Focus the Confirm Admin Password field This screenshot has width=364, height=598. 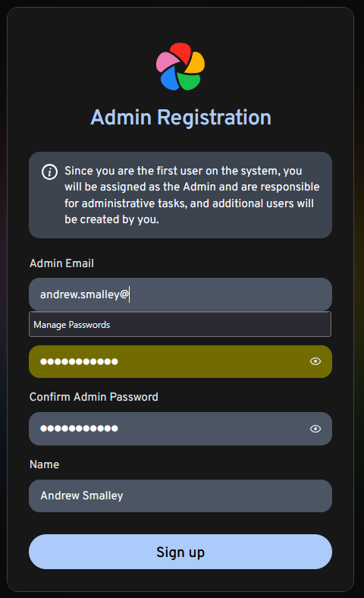180,429
